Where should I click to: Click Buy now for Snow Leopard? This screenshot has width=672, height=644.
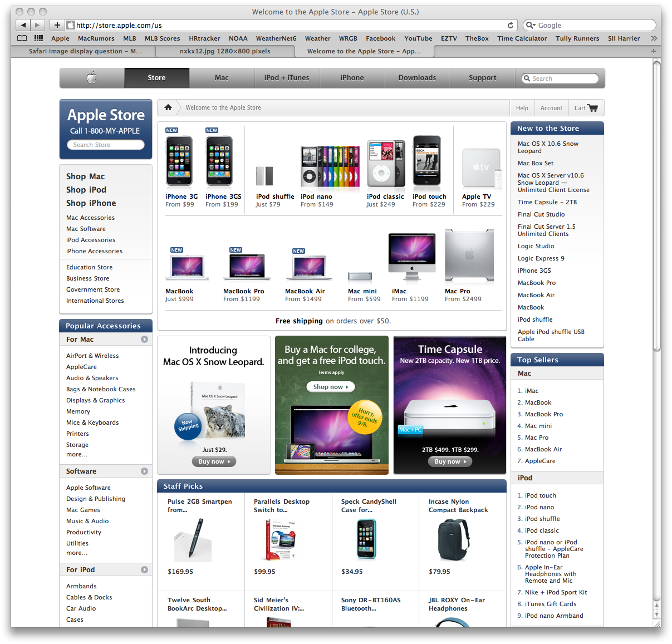[214, 461]
